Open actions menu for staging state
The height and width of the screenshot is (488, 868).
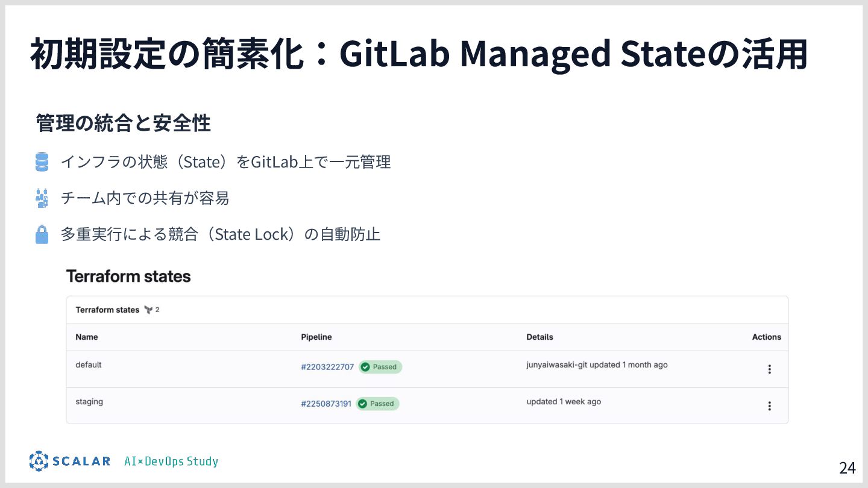click(769, 406)
